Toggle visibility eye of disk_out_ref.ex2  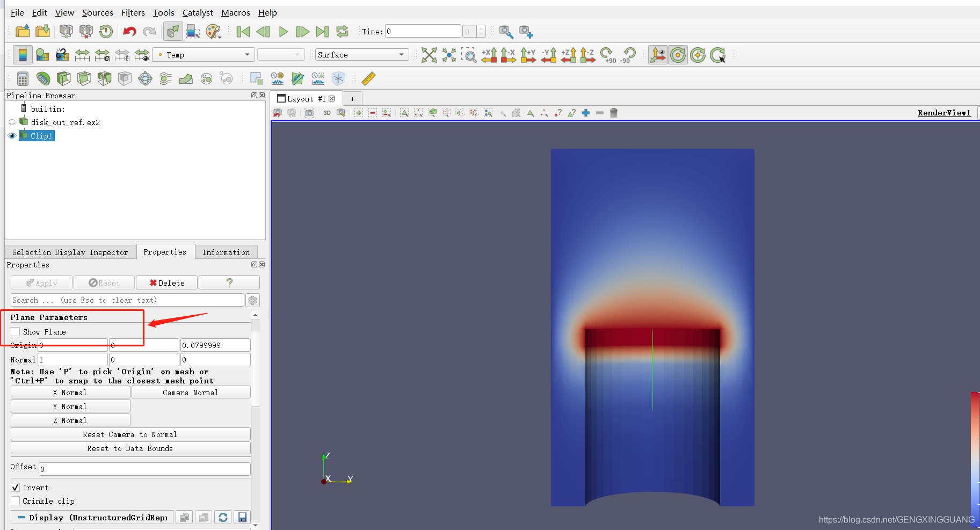coord(12,122)
